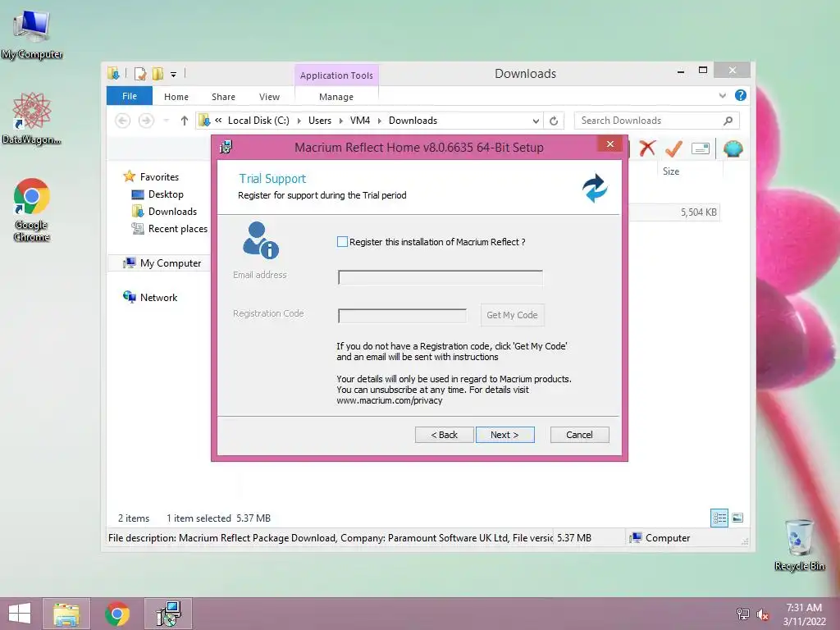The height and width of the screenshot is (630, 840).
Task: Click the search magnifier icon
Action: [728, 121]
